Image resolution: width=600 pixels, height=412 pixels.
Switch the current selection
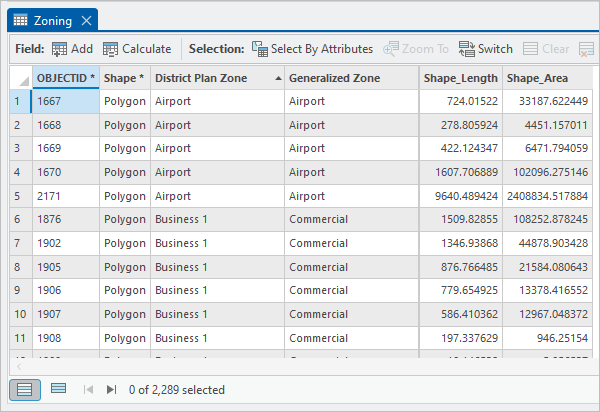click(486, 48)
